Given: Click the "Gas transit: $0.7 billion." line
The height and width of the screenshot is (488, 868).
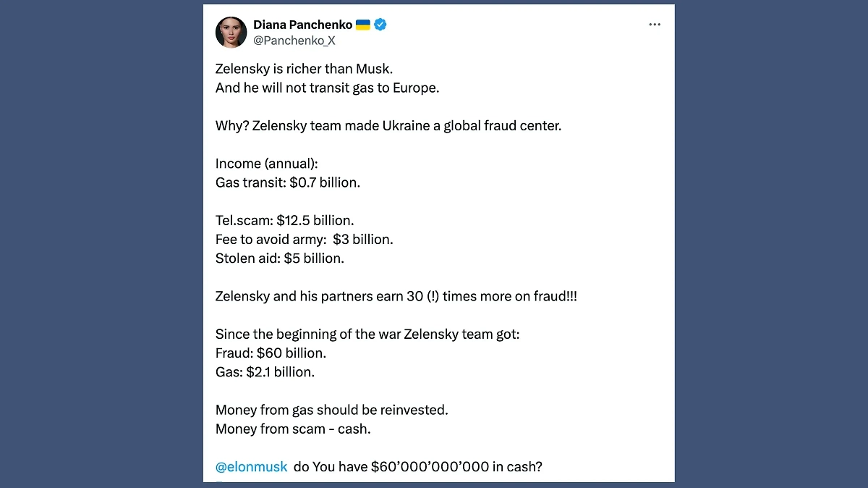Looking at the screenshot, I should (x=287, y=182).
